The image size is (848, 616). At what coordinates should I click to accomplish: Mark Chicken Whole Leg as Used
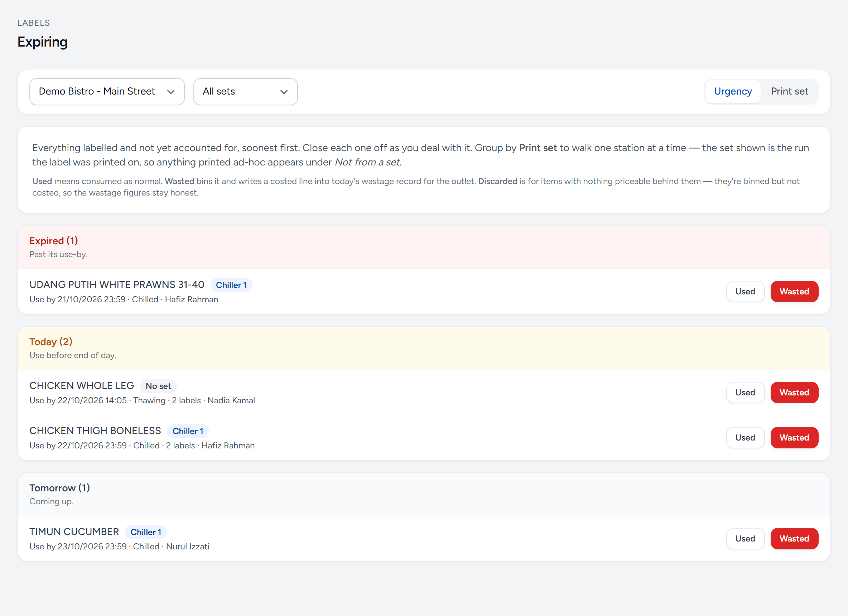click(745, 392)
